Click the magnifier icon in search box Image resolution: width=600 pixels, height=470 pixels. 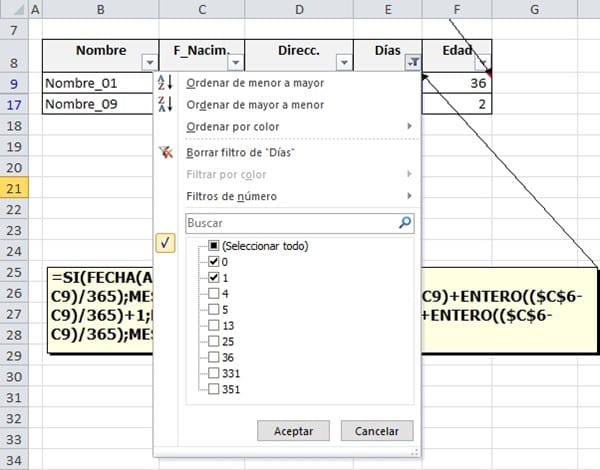click(x=404, y=223)
